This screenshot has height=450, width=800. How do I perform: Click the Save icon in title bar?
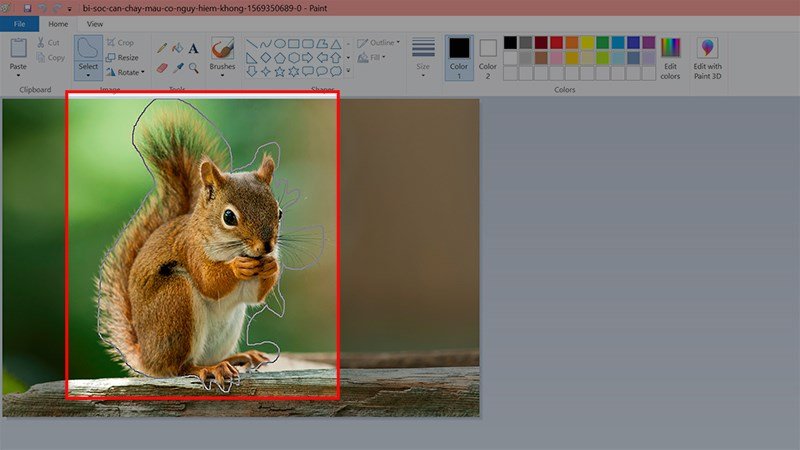pos(27,8)
